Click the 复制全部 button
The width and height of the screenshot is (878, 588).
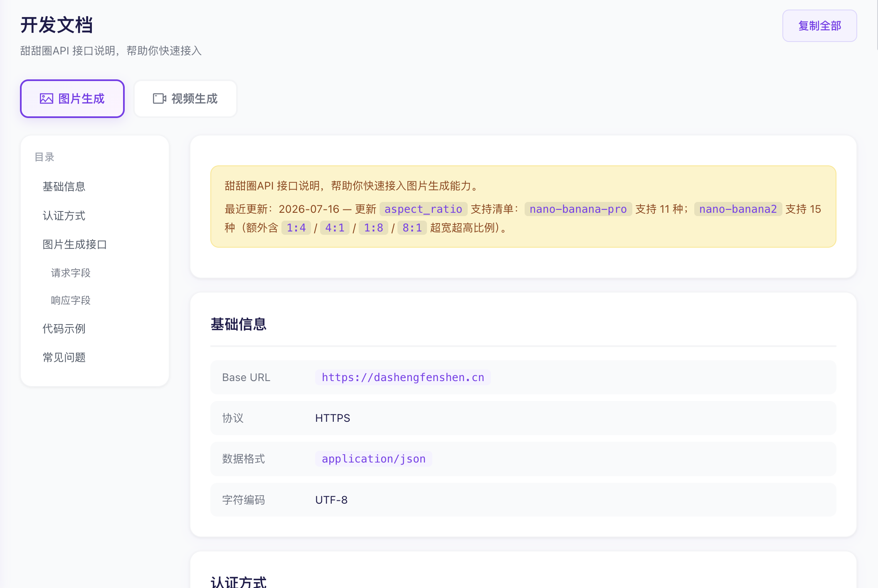(x=819, y=26)
